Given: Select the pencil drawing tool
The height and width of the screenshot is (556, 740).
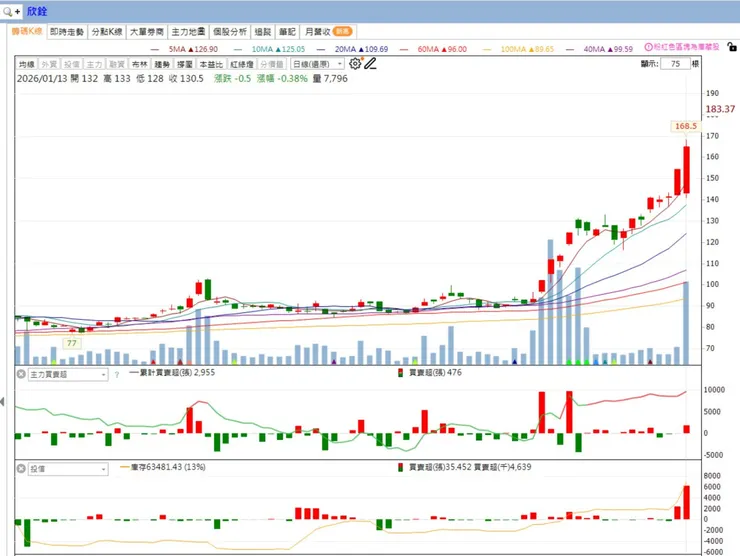Looking at the screenshot, I should (x=370, y=64).
